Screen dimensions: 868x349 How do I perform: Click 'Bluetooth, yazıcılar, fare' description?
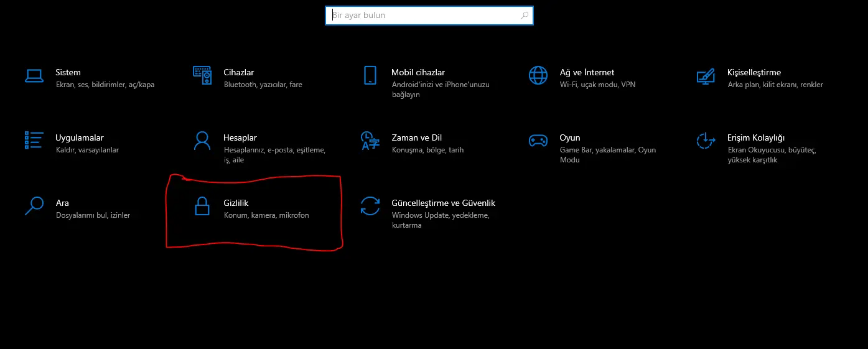263,85
